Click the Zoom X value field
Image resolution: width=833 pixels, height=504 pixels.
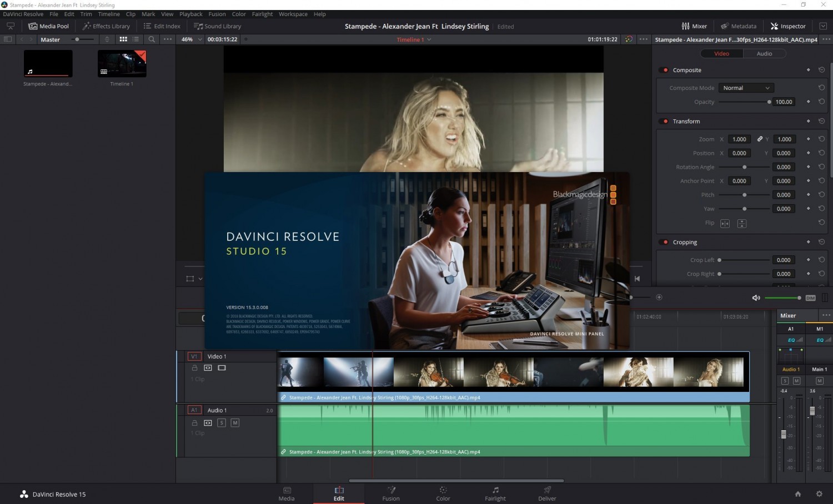pyautogui.click(x=739, y=139)
